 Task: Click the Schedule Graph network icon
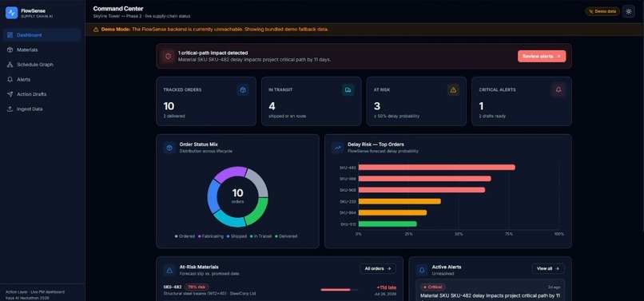point(10,65)
